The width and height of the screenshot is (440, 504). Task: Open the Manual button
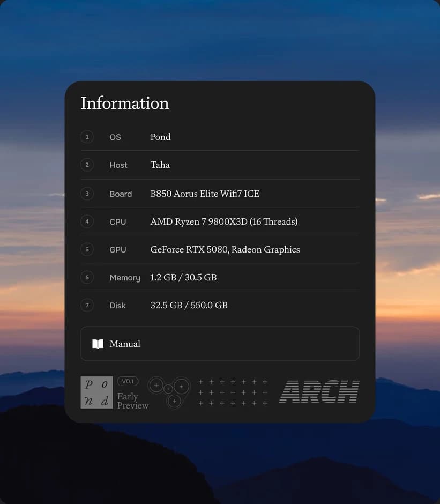pos(220,344)
